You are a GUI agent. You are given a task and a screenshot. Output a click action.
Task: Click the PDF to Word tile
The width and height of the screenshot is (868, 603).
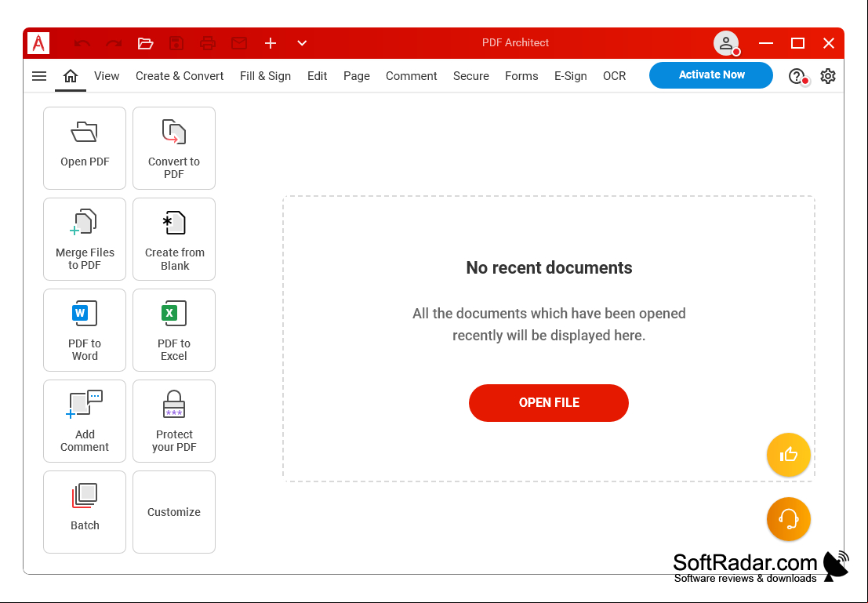click(x=85, y=330)
